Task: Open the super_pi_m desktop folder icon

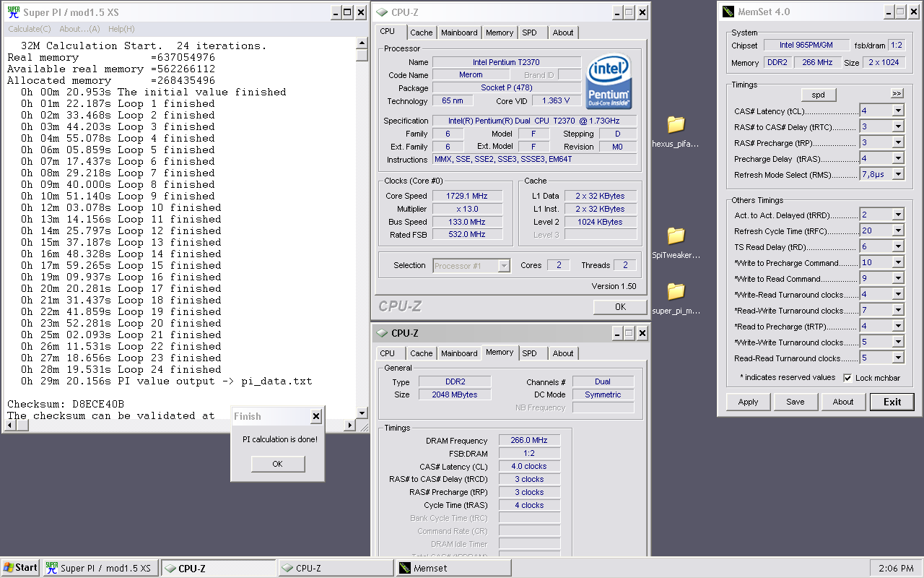Action: (676, 291)
